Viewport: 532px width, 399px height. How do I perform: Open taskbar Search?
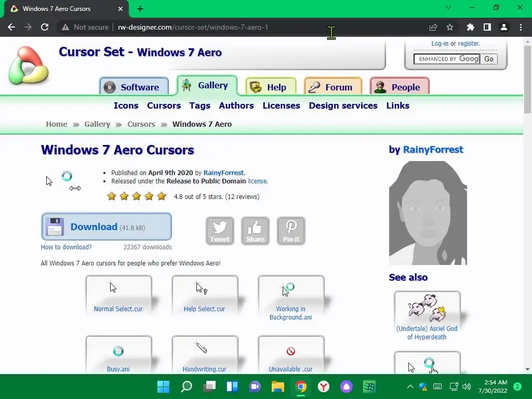[187, 387]
